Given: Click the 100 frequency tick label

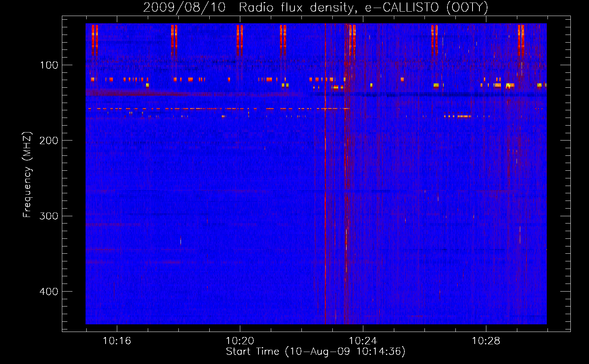Looking at the screenshot, I should tap(49, 65).
